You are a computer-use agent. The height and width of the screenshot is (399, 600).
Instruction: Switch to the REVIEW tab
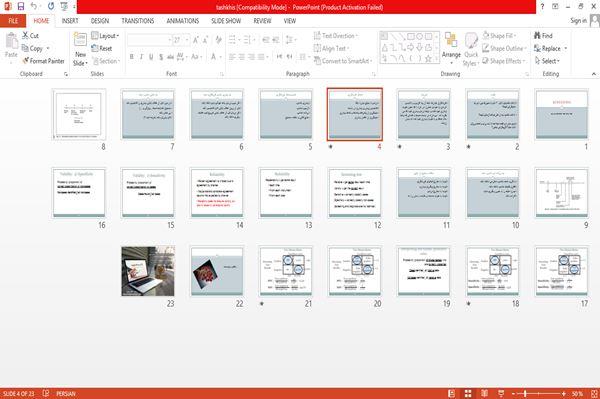point(262,21)
